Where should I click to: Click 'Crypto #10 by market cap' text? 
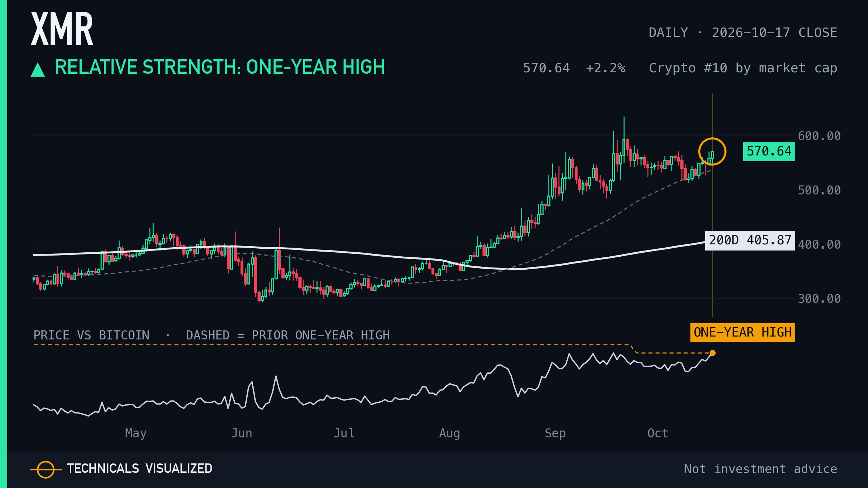(743, 68)
